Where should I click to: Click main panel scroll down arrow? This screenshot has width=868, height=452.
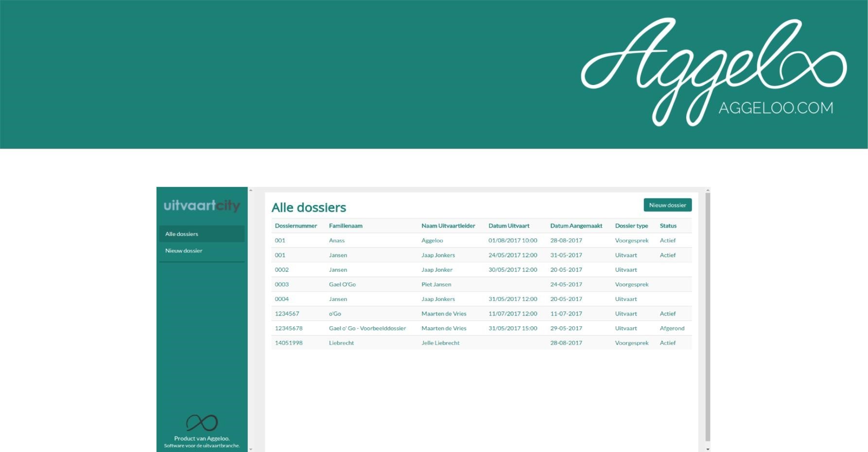click(x=708, y=449)
